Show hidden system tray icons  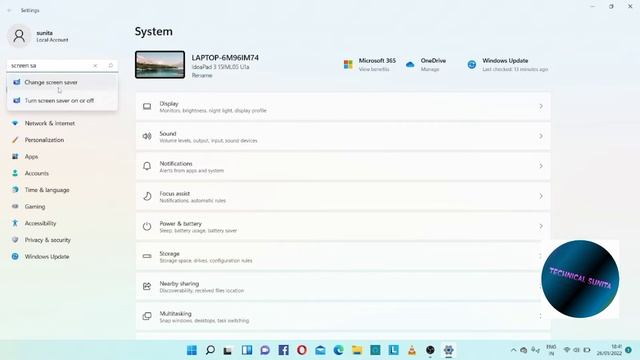pyautogui.click(x=513, y=350)
